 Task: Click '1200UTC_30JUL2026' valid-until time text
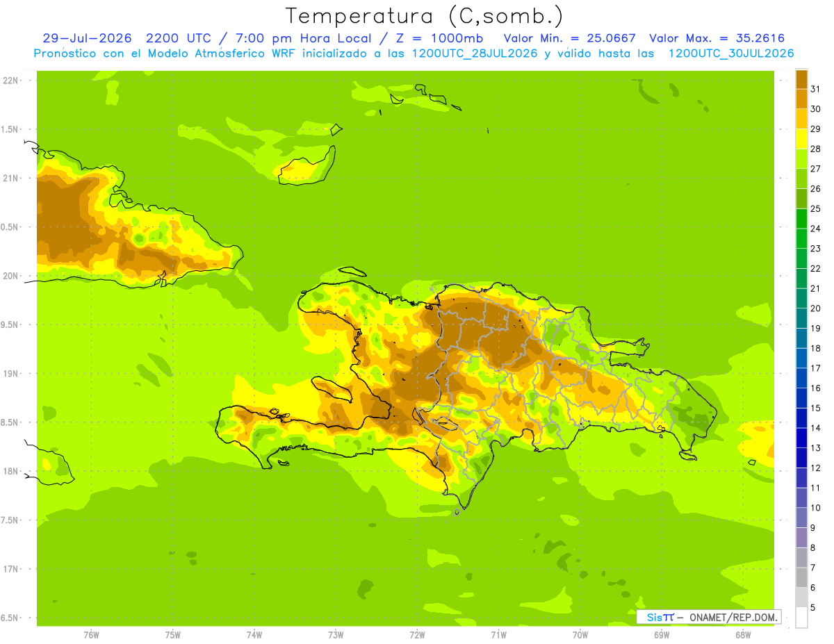(730, 53)
